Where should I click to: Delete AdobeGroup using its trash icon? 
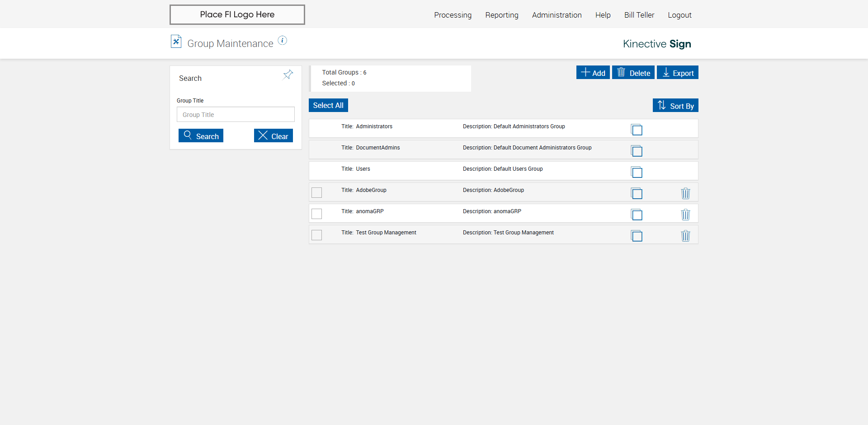pyautogui.click(x=685, y=193)
